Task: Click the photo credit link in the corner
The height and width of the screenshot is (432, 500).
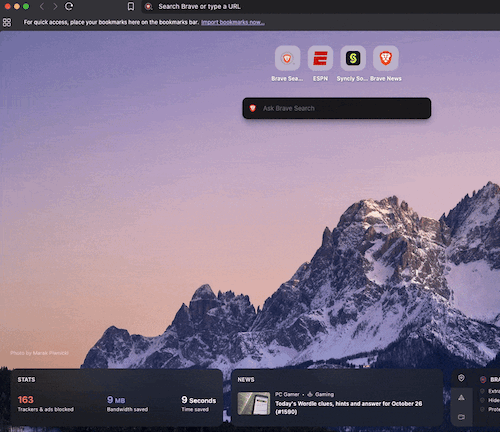Action: coord(39,353)
